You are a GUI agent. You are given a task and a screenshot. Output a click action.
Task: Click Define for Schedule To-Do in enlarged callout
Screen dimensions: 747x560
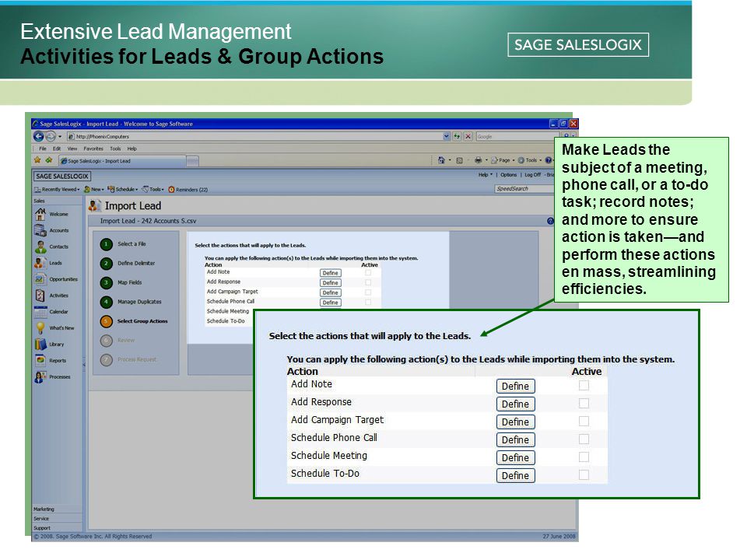coord(515,476)
